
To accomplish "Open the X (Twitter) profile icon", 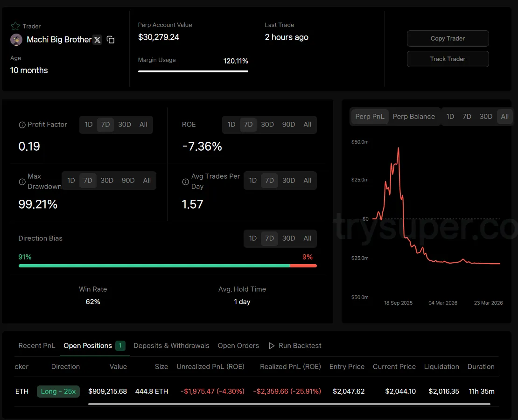I will [97, 40].
